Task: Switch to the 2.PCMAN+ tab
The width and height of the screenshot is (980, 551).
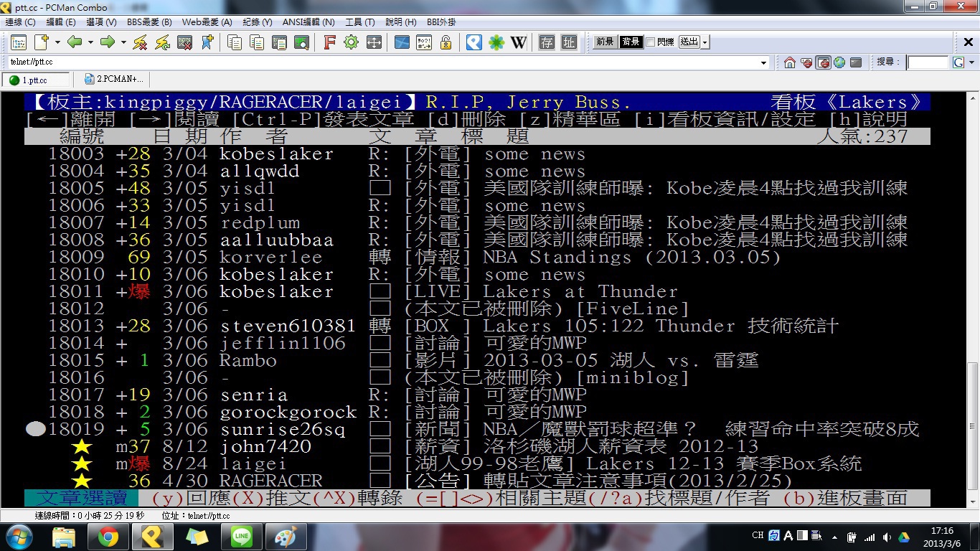Action: [113, 79]
